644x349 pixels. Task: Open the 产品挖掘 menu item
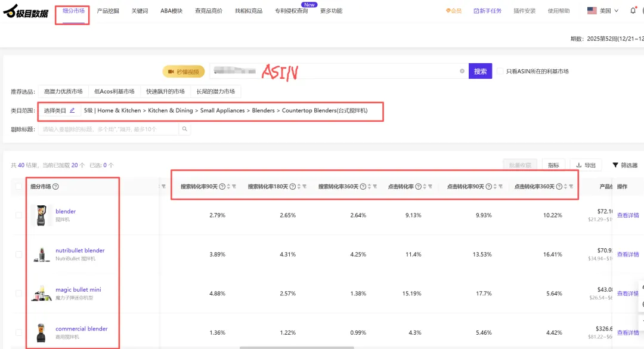[108, 11]
